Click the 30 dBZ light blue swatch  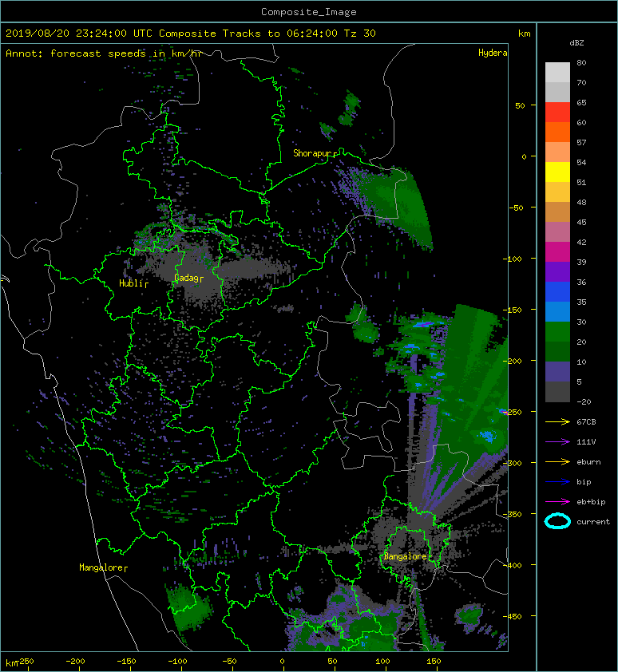(557, 311)
